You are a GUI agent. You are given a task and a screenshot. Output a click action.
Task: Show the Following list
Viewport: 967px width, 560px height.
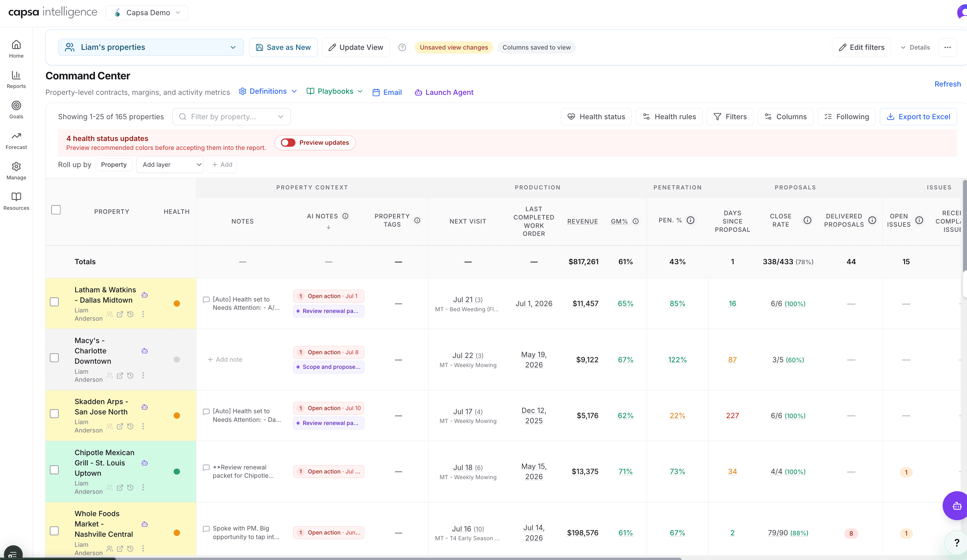point(847,117)
